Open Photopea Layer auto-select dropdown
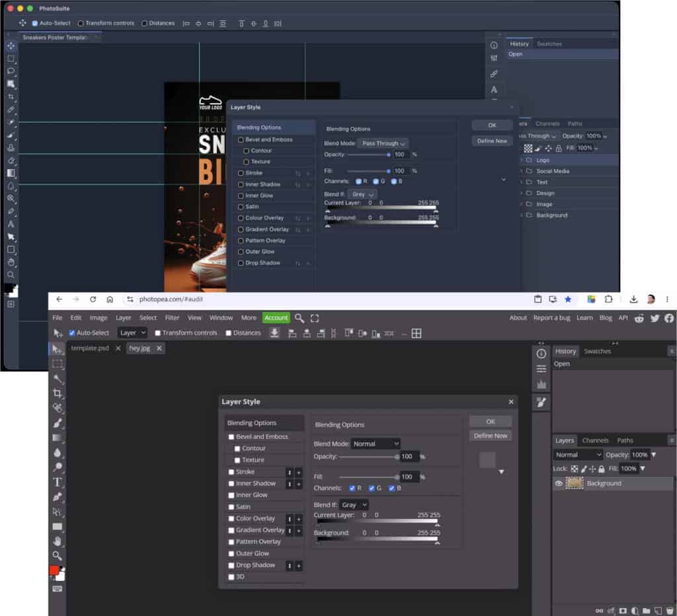 (132, 333)
